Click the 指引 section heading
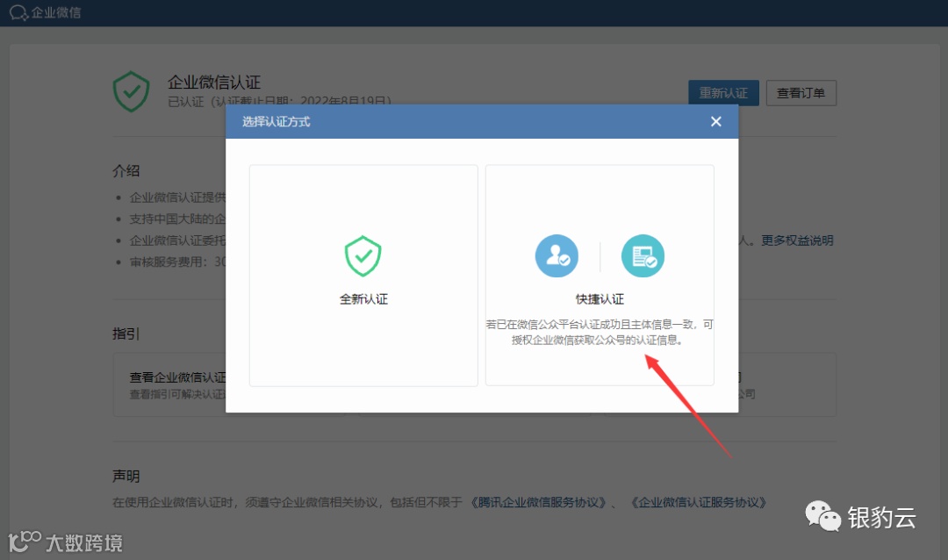Screen dimensions: 948x560 coord(126,334)
